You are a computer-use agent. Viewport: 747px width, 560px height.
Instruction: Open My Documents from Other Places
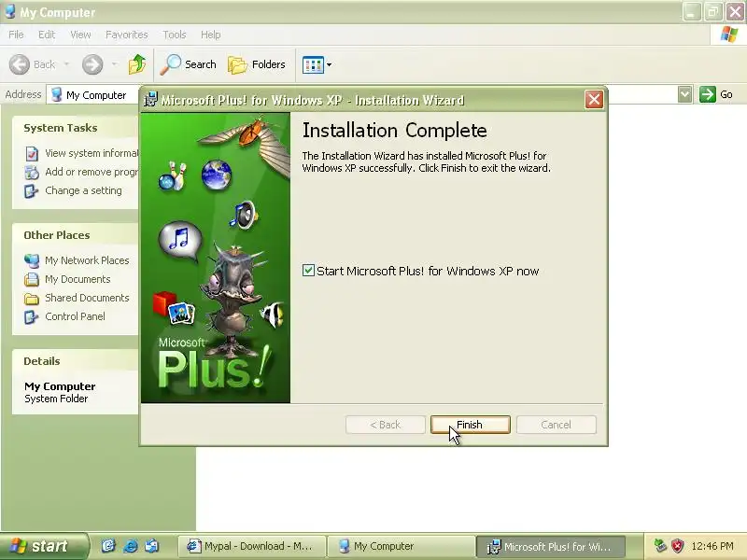(x=78, y=279)
